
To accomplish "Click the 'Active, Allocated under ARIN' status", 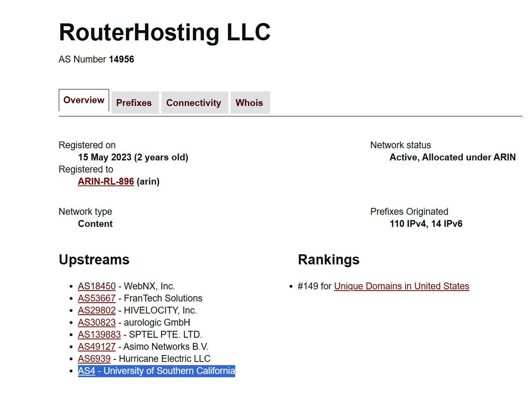I will [x=453, y=157].
